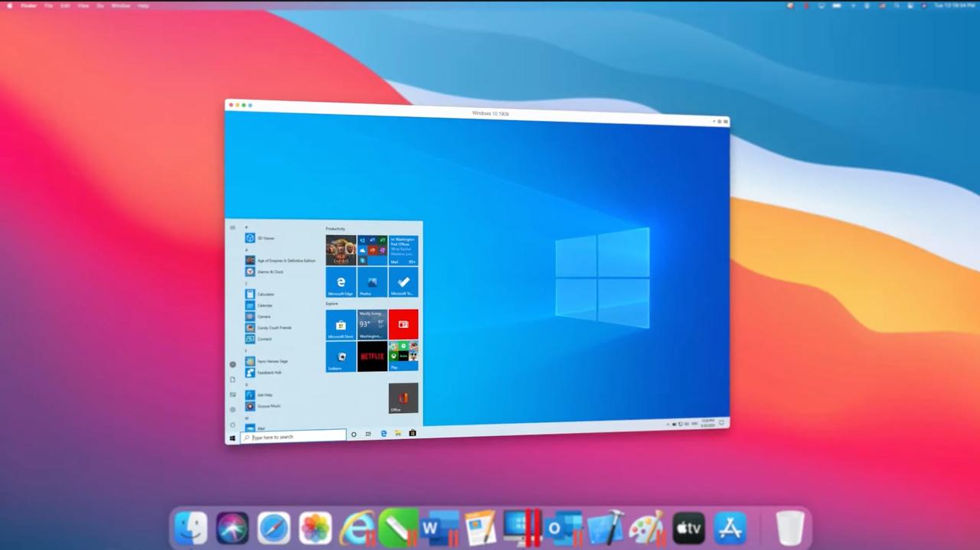This screenshot has height=550, width=980.
Task: Open the Office tile
Action: tap(403, 398)
